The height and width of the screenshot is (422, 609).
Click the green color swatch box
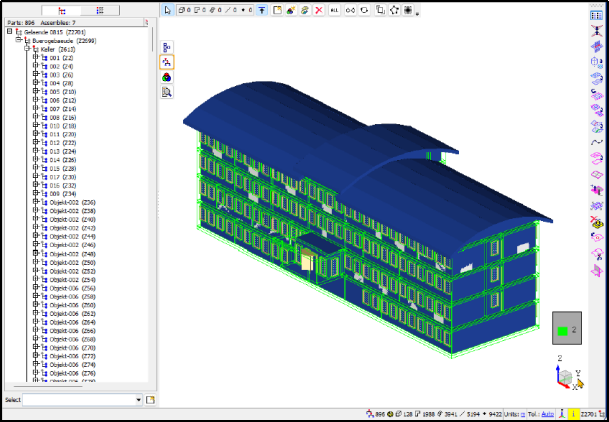point(561,329)
